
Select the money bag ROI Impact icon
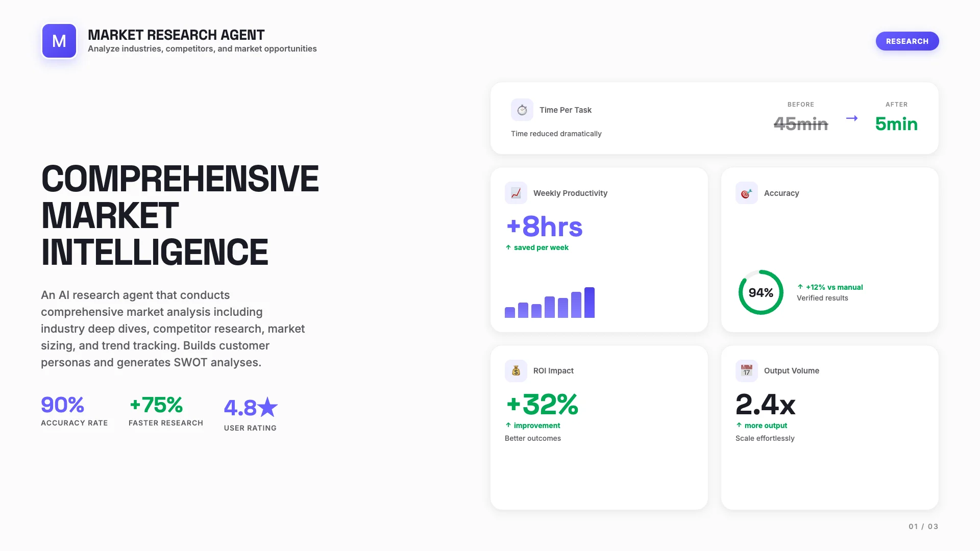(x=516, y=371)
